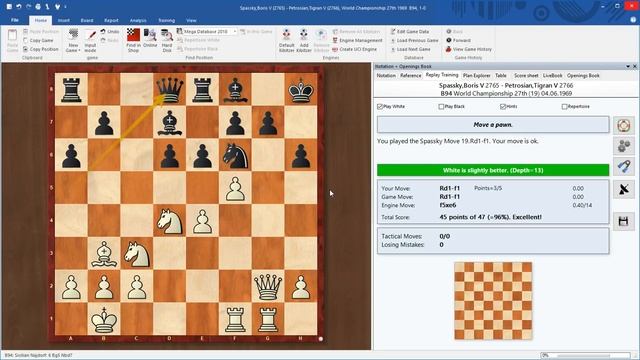640x360 pixels.
Task: Click the Paste Game icon
Action: (x=12, y=40)
